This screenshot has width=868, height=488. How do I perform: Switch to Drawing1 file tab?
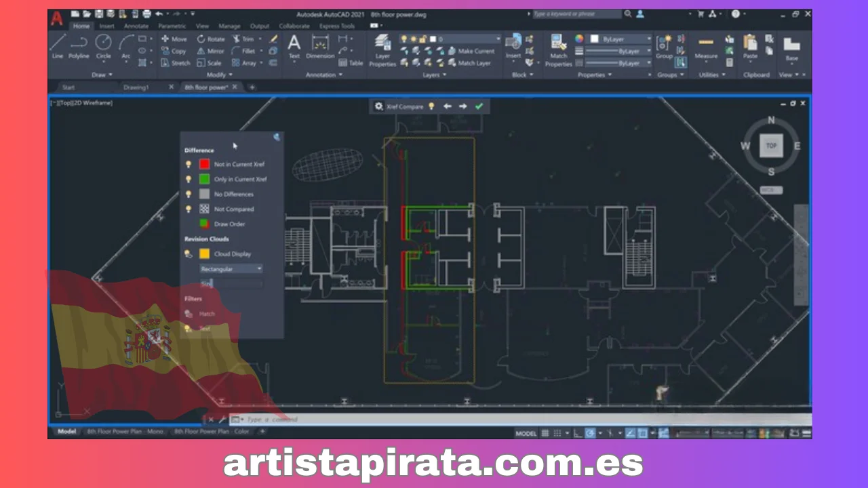pos(136,87)
